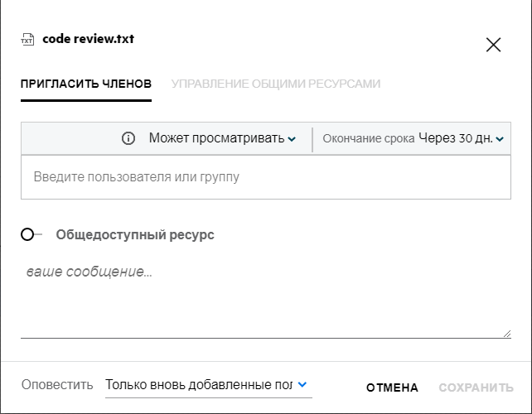
Task: Click the info icon beside permissions
Action: (x=128, y=138)
